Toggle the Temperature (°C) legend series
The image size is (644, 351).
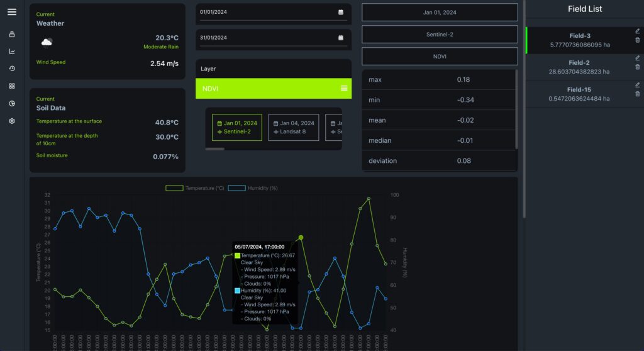(195, 188)
